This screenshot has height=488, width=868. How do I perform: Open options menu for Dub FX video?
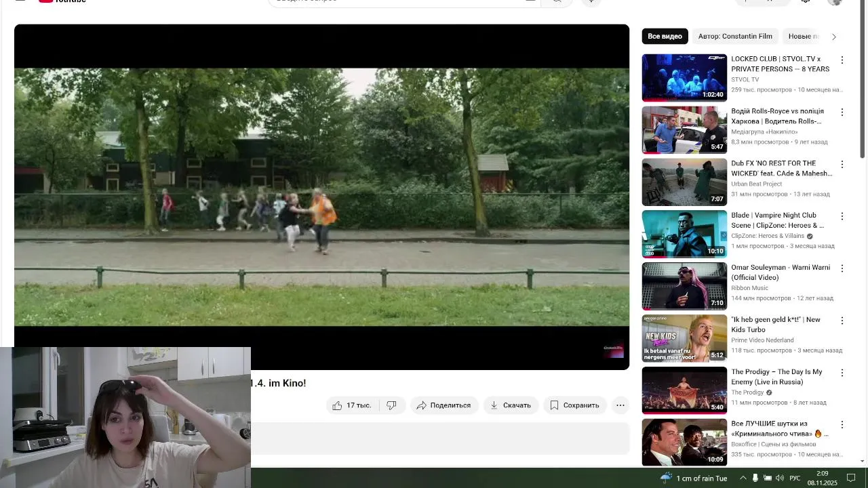[x=842, y=165]
